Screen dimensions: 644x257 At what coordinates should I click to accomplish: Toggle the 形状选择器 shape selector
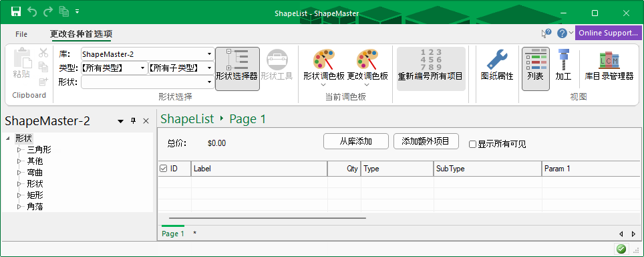point(237,69)
